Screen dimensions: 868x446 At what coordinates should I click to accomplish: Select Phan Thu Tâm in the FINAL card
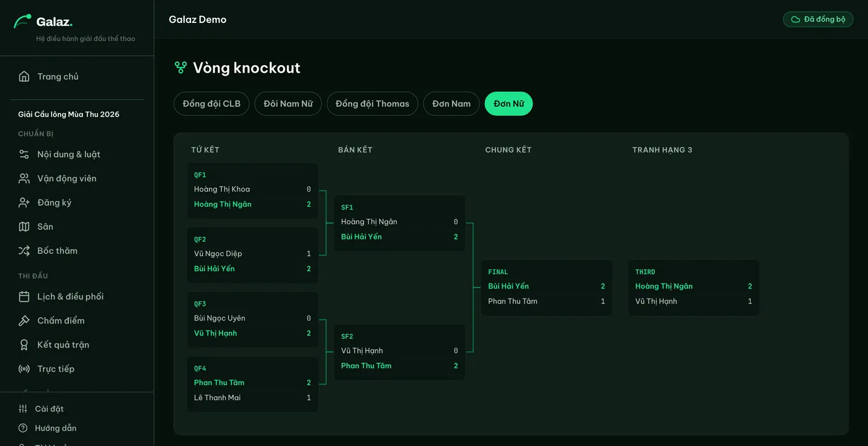(513, 301)
